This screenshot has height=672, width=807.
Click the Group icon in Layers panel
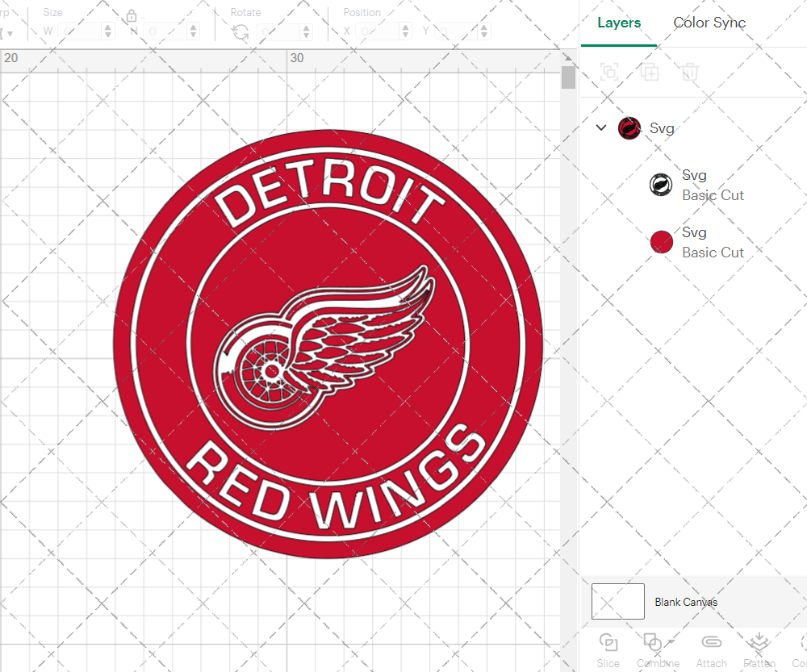click(610, 72)
